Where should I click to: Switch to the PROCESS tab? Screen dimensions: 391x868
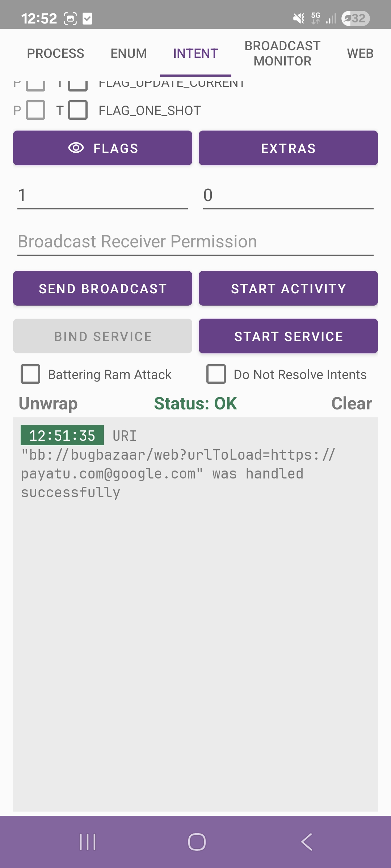point(55,54)
